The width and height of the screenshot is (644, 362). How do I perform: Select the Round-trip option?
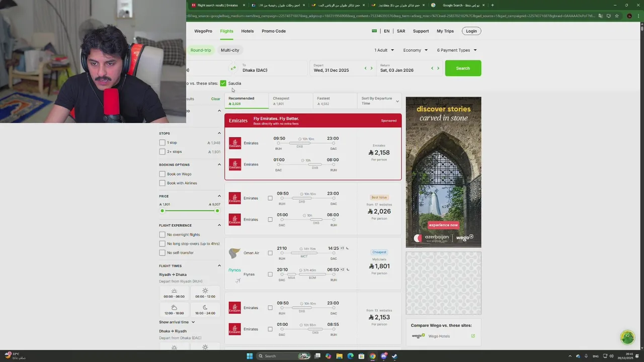coord(200,50)
